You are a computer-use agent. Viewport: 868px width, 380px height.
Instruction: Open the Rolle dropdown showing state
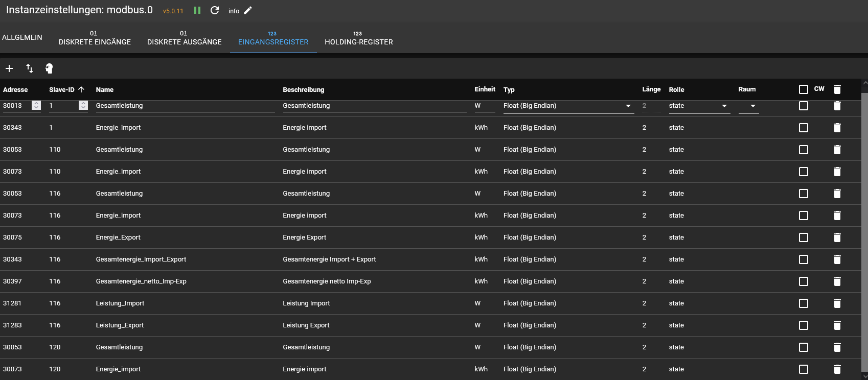tap(699, 106)
